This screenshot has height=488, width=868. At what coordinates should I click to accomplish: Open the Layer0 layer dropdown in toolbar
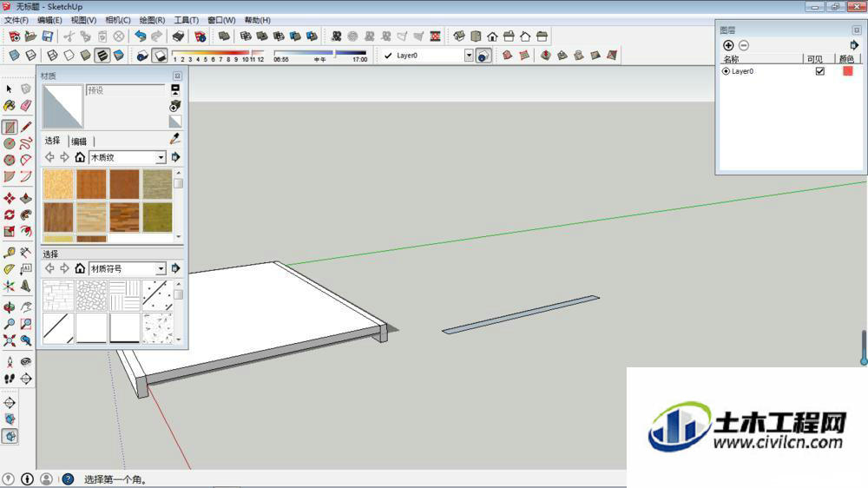(469, 56)
